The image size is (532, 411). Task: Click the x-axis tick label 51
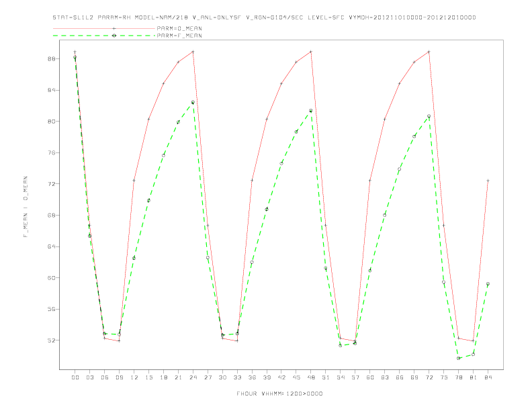pyautogui.click(x=326, y=377)
